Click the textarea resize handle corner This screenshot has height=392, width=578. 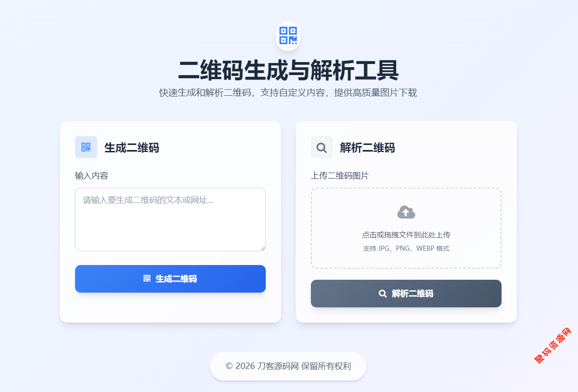(x=263, y=248)
